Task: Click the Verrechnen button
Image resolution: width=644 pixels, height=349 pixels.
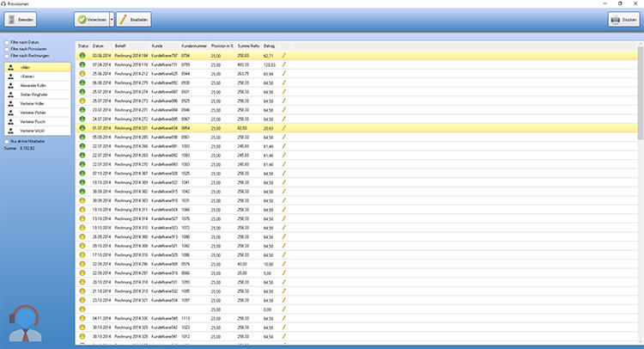Action: (92, 19)
